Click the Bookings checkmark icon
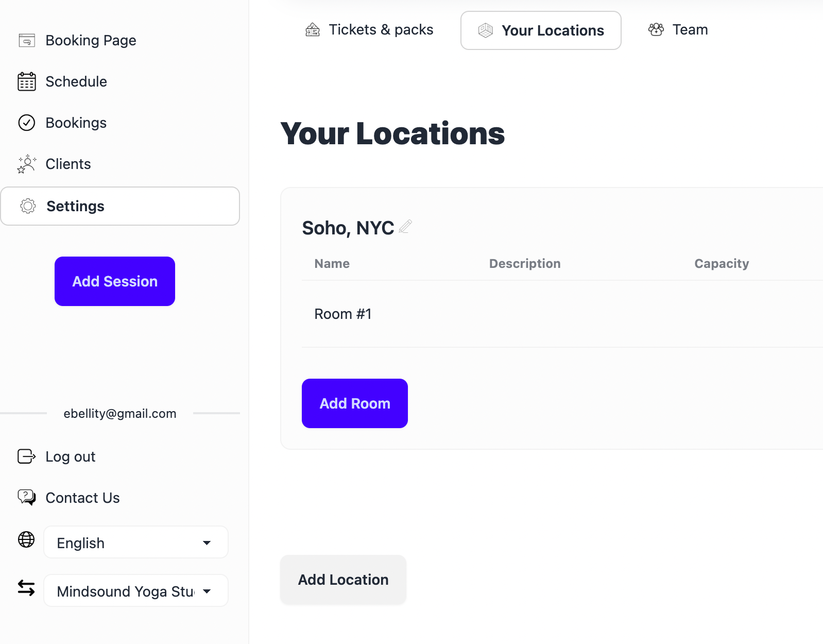The image size is (823, 644). [27, 123]
